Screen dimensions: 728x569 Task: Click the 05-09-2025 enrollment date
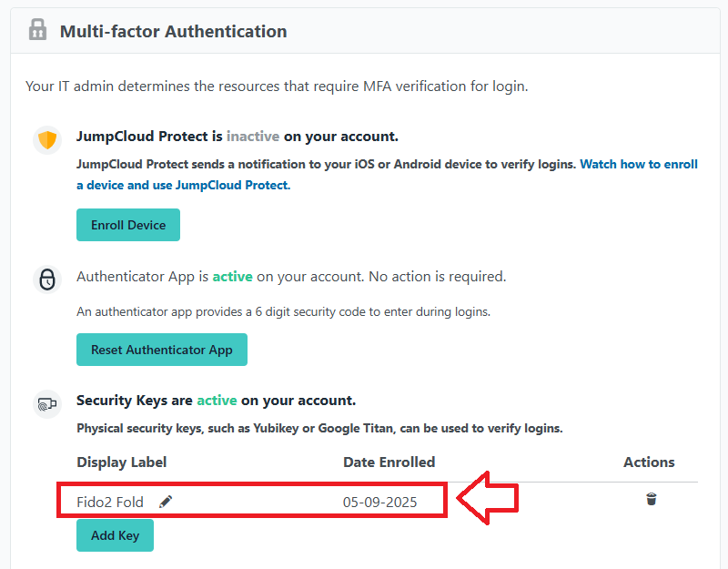pos(379,502)
